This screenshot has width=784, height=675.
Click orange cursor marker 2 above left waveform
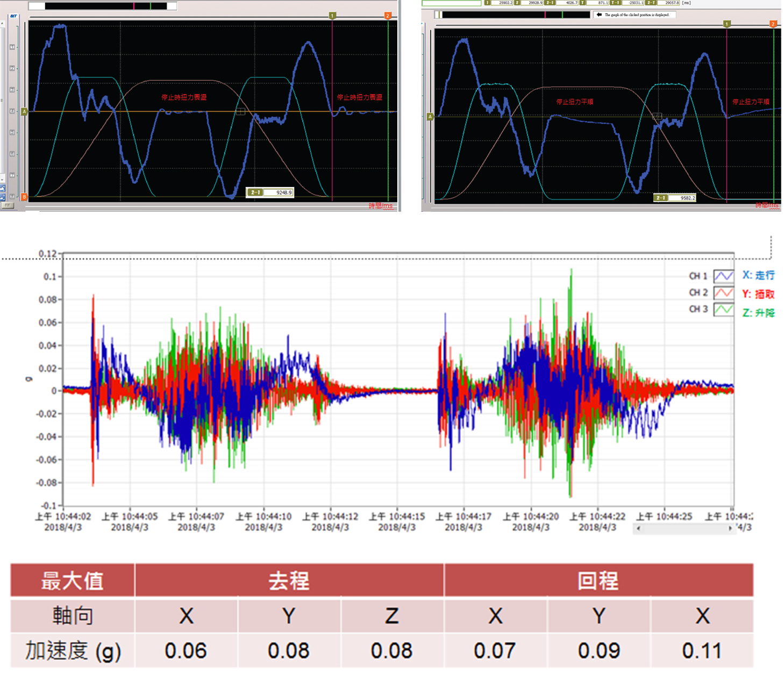point(388,16)
